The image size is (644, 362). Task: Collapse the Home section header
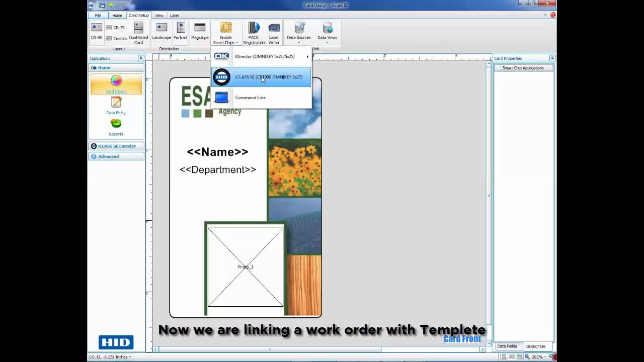[x=116, y=67]
